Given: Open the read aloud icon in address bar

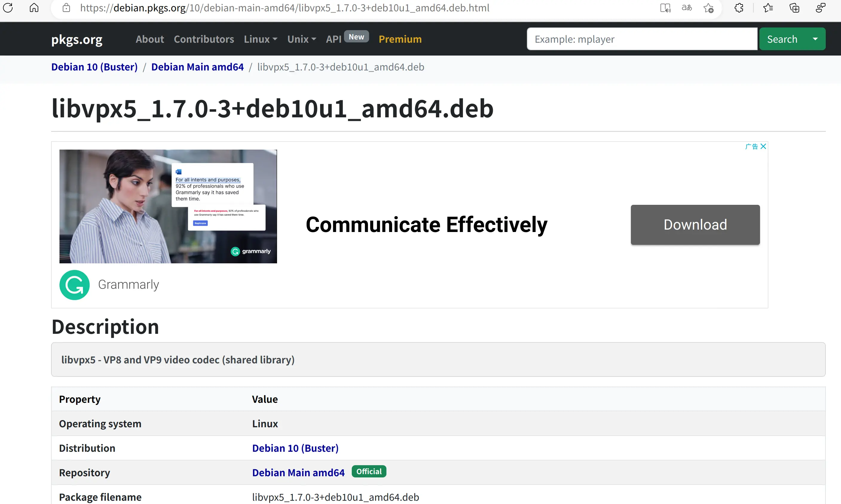Looking at the screenshot, I should 665,8.
